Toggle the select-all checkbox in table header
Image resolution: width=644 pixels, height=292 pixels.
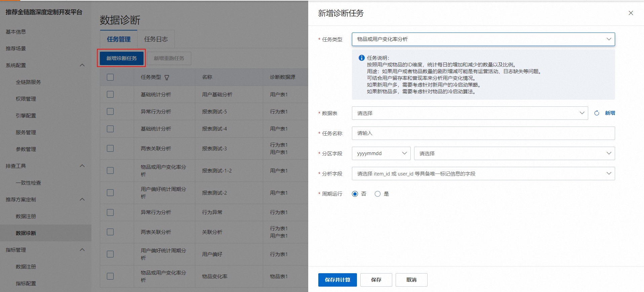point(110,77)
